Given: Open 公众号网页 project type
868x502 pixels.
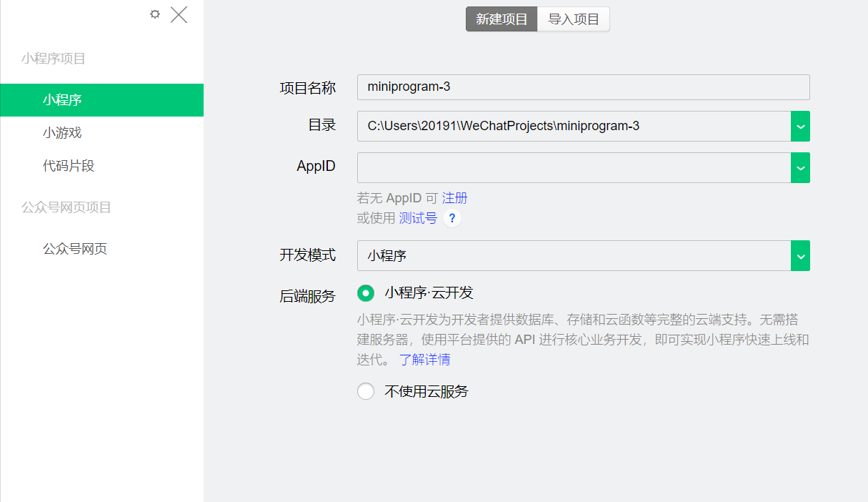Looking at the screenshot, I should 75,249.
